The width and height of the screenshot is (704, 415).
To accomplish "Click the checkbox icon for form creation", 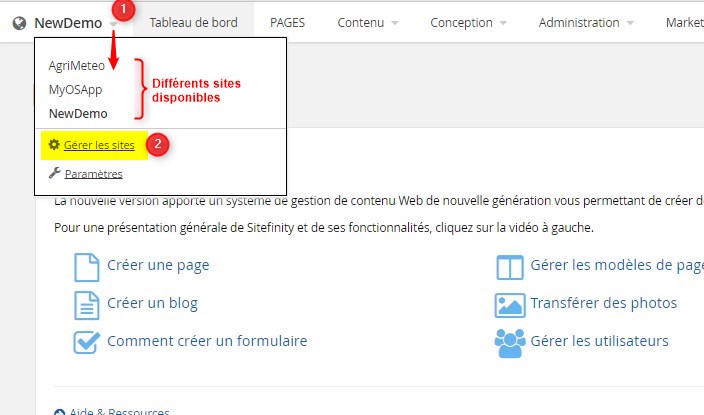I will [87, 341].
